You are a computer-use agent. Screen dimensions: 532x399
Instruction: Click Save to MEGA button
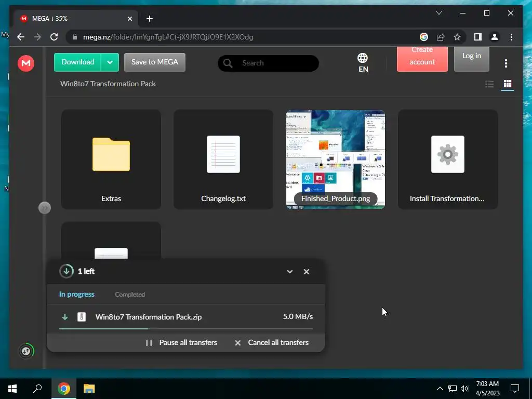[155, 62]
